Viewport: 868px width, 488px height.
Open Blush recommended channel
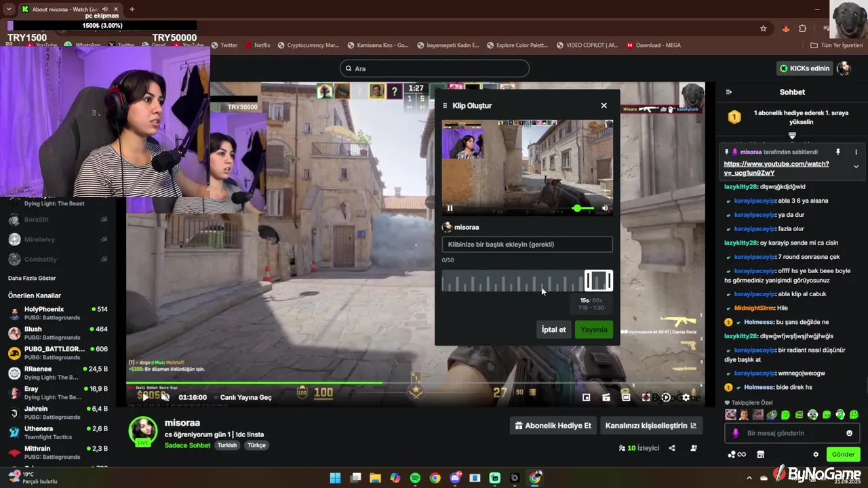(58, 333)
